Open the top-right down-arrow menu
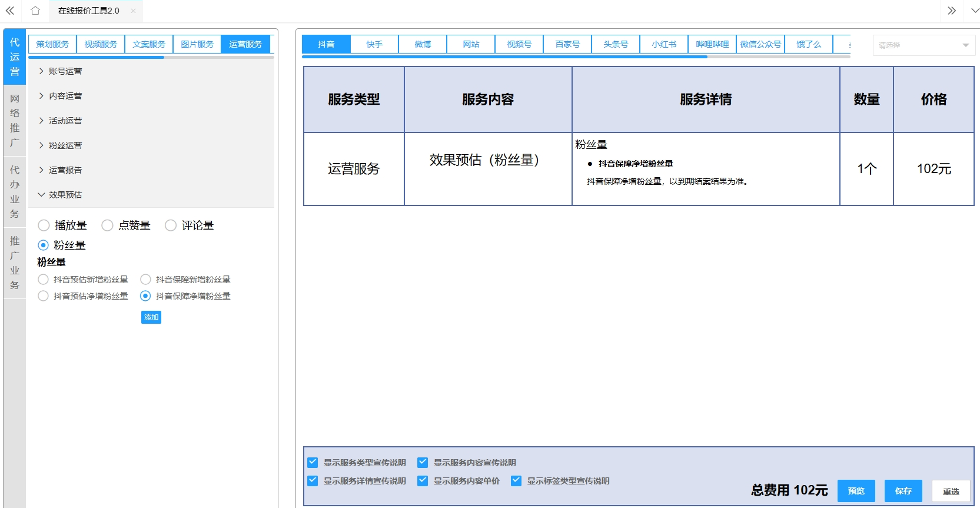 [974, 11]
